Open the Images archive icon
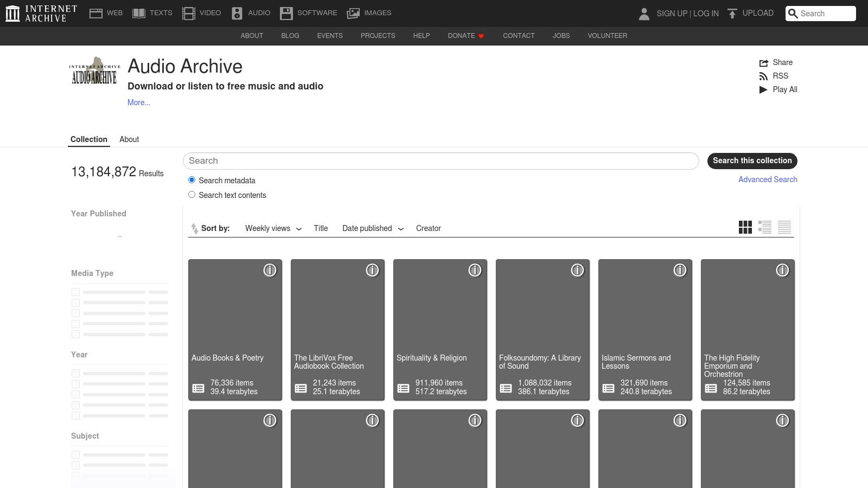 [353, 12]
